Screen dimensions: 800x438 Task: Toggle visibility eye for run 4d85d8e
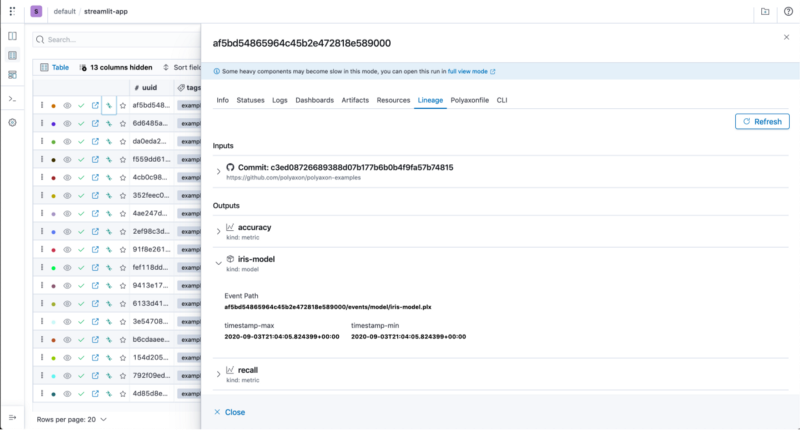point(67,394)
